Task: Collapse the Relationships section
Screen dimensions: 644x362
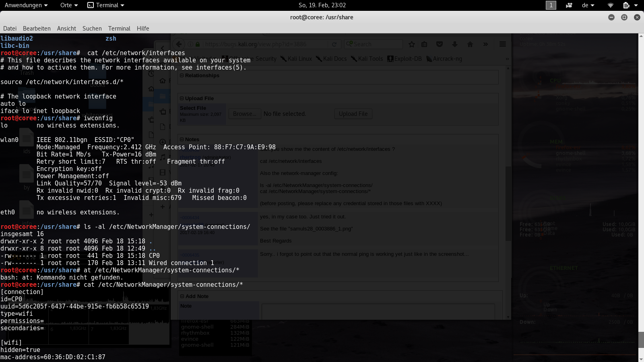Action: tap(182, 76)
